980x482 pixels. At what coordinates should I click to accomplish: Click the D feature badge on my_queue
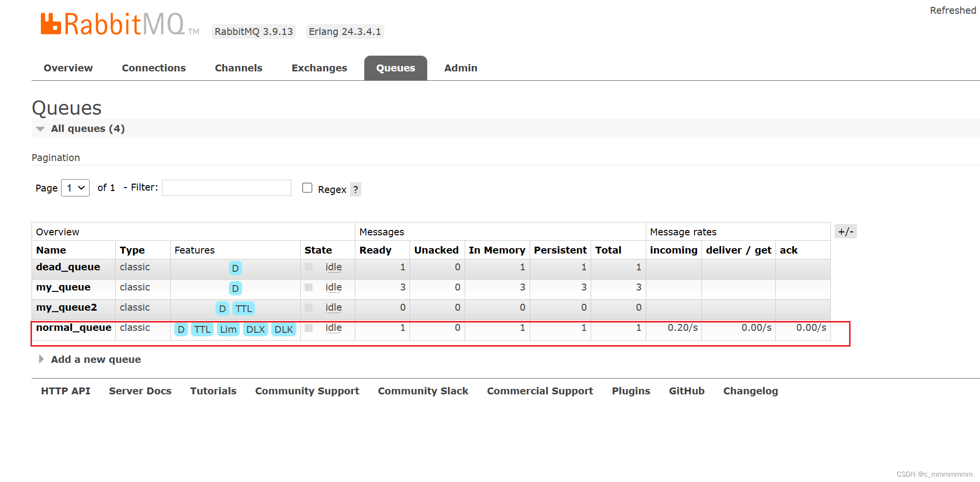pyautogui.click(x=235, y=288)
